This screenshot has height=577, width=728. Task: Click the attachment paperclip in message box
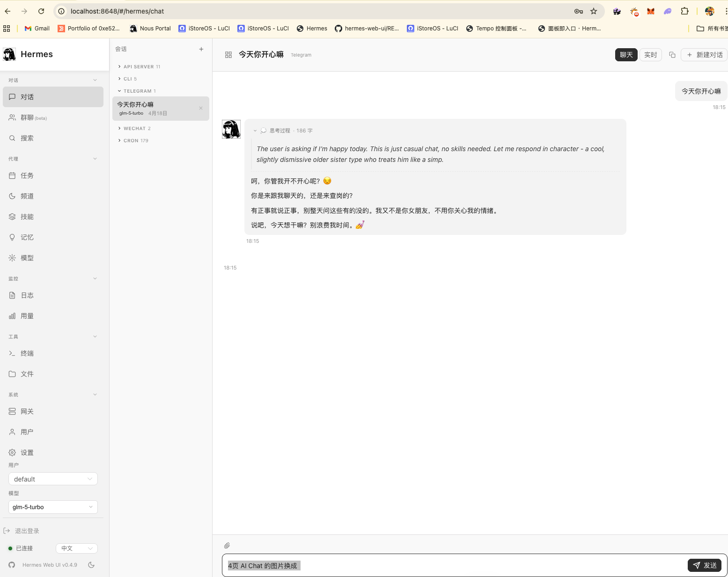227,545
